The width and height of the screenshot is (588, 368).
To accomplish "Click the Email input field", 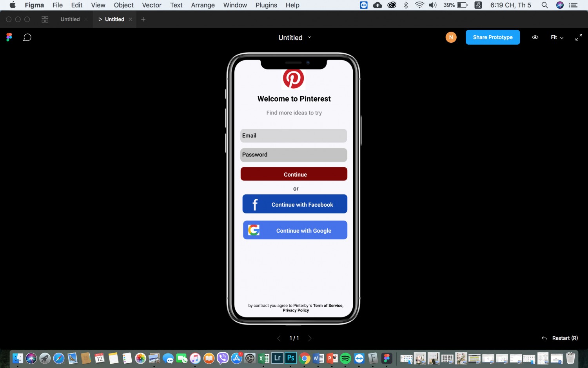I will point(294,136).
